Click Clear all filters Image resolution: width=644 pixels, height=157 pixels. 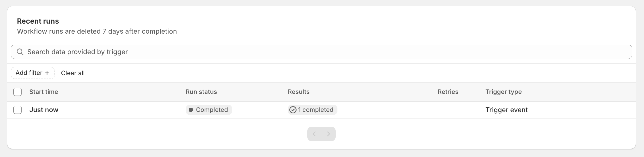tap(73, 73)
